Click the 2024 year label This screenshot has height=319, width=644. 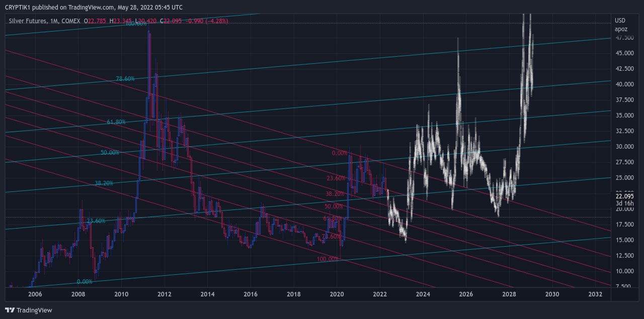point(423,294)
